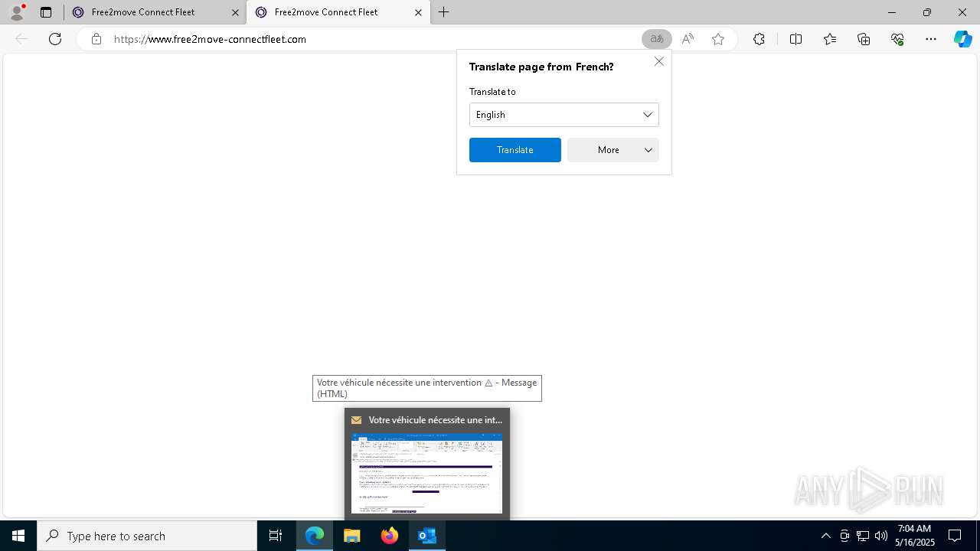Open Browser essentials heart icon

pos(897,39)
